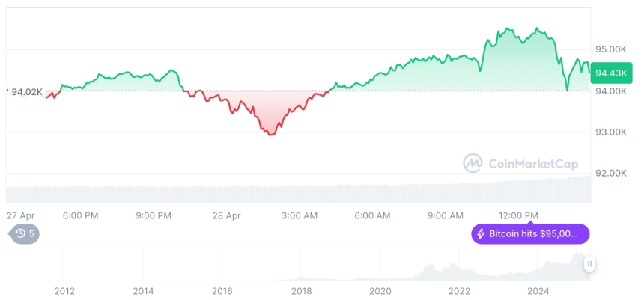
Task: Click the 6:00 PM time axis label
Action: pyautogui.click(x=80, y=215)
